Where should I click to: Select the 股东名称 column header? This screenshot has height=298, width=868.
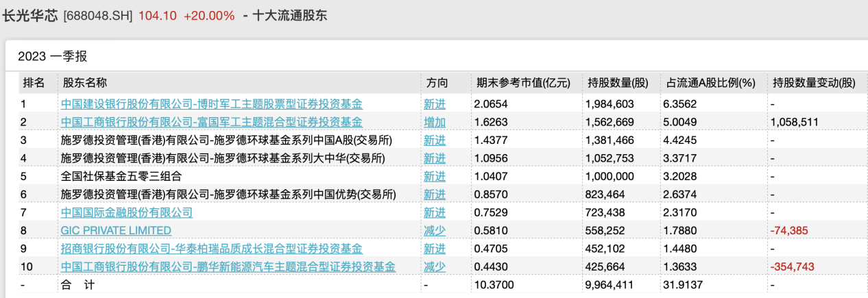[x=85, y=83]
